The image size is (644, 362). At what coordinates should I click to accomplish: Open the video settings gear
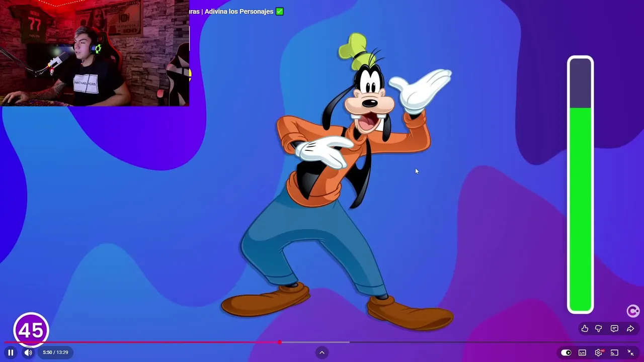coord(598,352)
